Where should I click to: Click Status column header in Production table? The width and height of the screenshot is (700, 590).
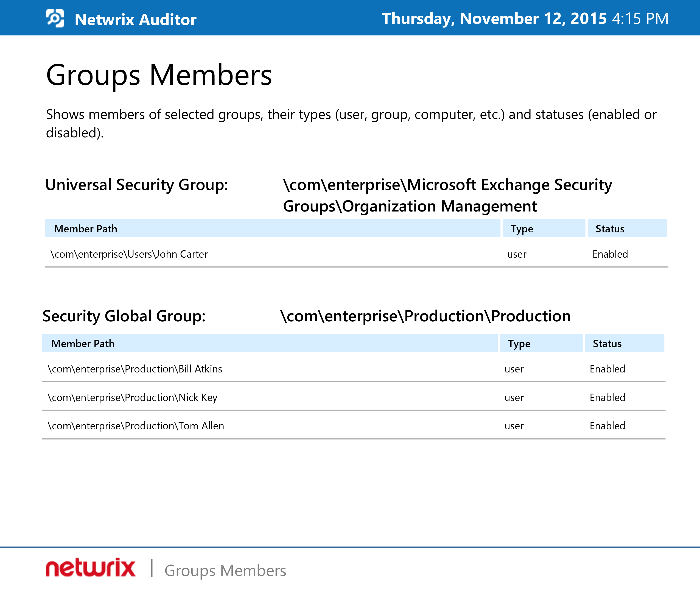607,344
